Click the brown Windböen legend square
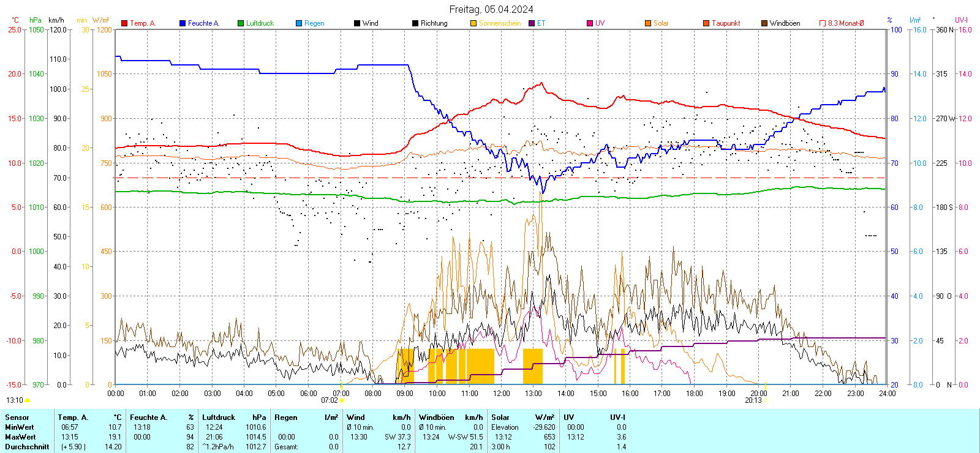980x453 pixels. coord(764,23)
